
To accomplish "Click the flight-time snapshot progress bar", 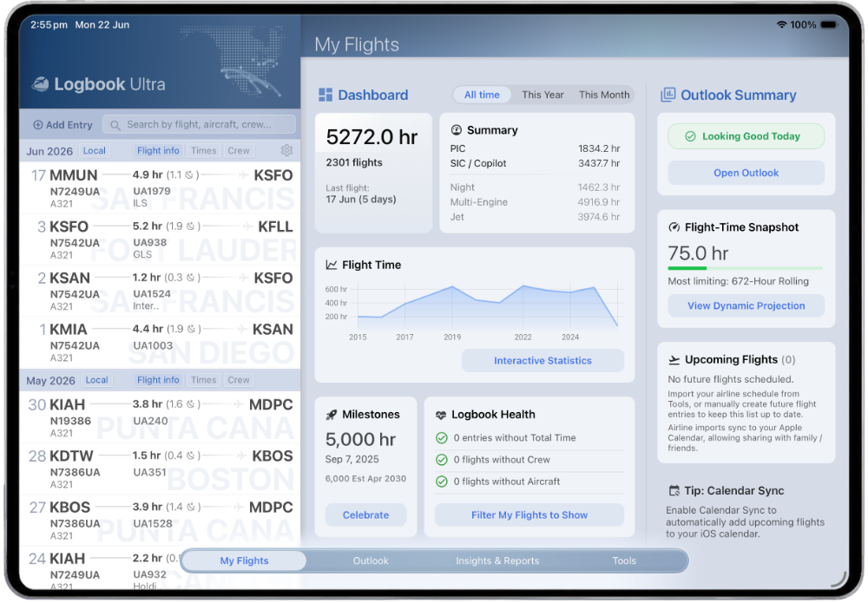I will tap(745, 268).
